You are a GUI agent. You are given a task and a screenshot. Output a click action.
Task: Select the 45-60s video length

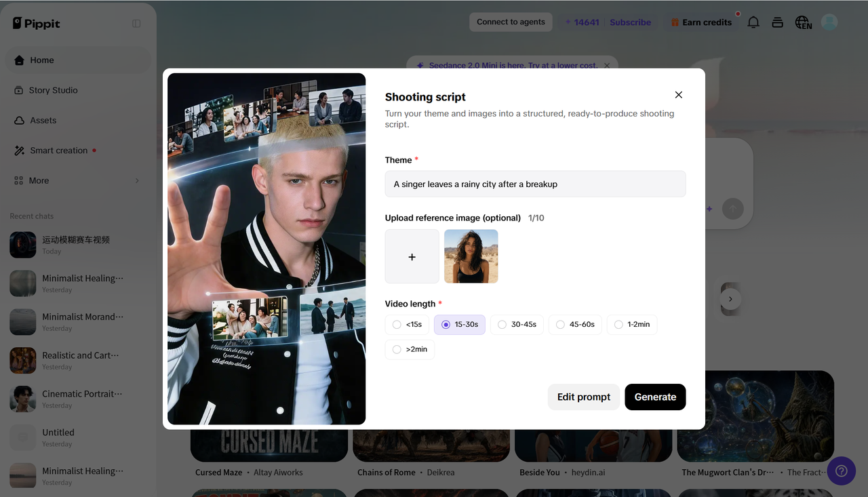coord(575,325)
